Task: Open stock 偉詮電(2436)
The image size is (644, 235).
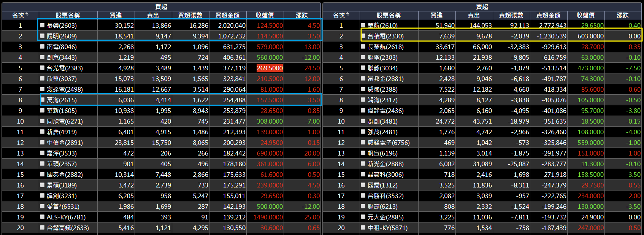Action: [385, 111]
